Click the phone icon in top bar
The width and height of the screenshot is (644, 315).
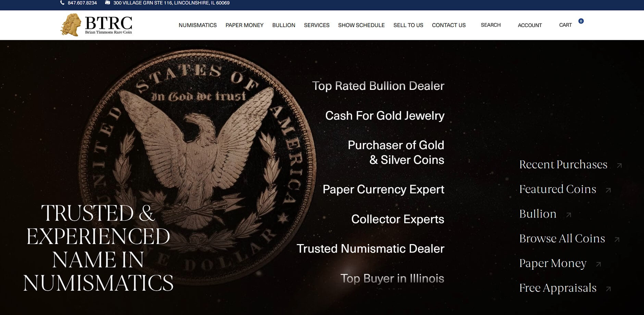coord(62,3)
